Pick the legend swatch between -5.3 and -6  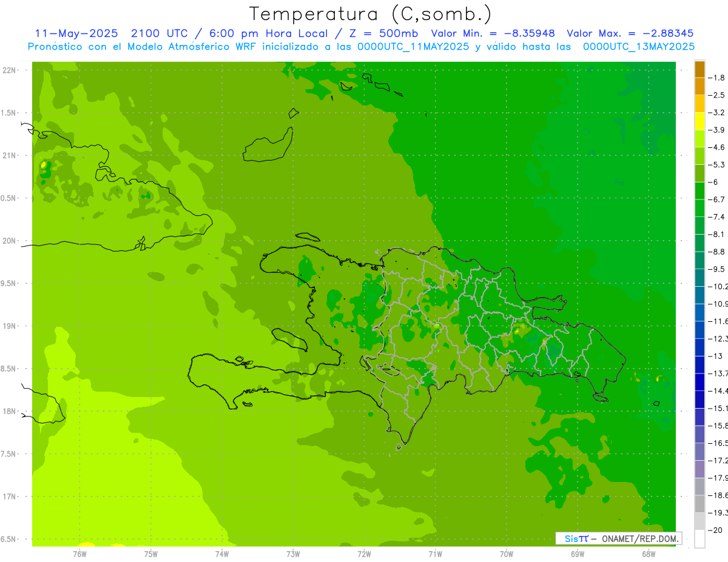(x=699, y=173)
